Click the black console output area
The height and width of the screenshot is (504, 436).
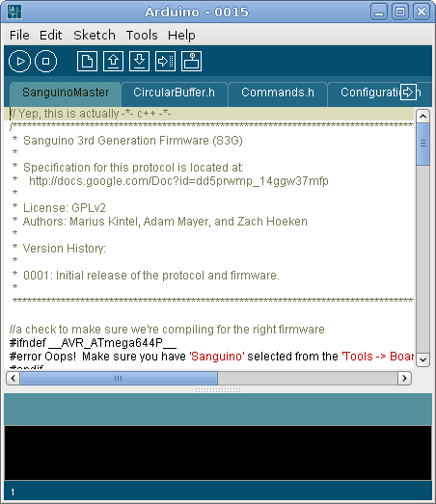click(218, 453)
